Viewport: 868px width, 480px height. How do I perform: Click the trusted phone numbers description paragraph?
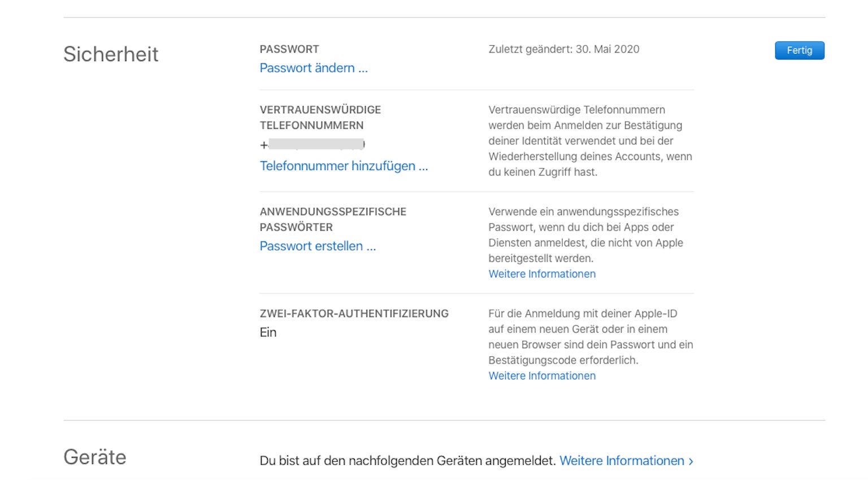(590, 141)
